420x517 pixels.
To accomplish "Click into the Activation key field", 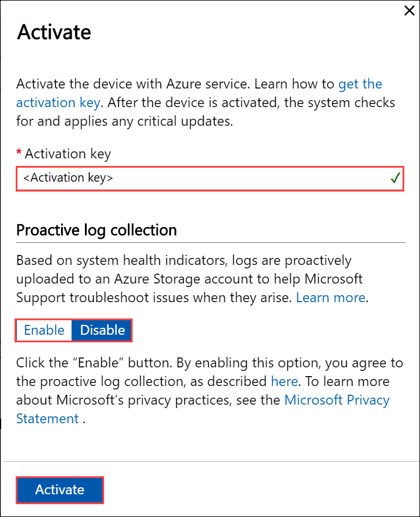I will (210, 178).
